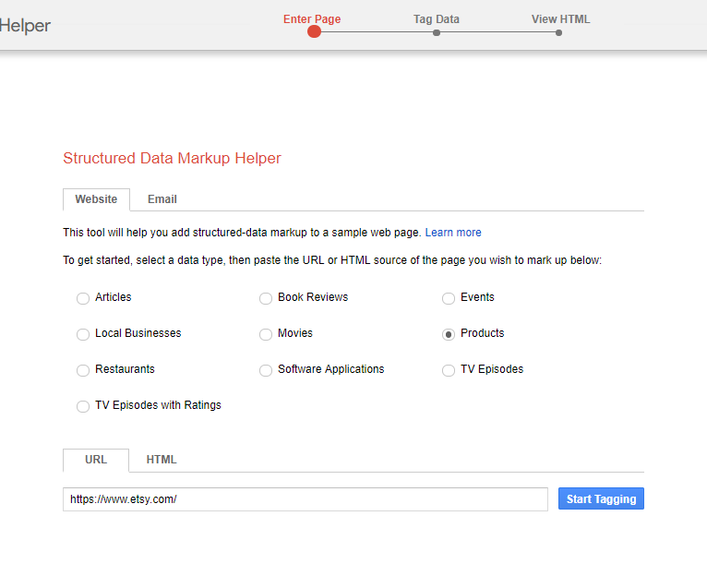Screen dimensions: 707x588
Task: Click the URL field containing etsy.com
Action: point(305,499)
